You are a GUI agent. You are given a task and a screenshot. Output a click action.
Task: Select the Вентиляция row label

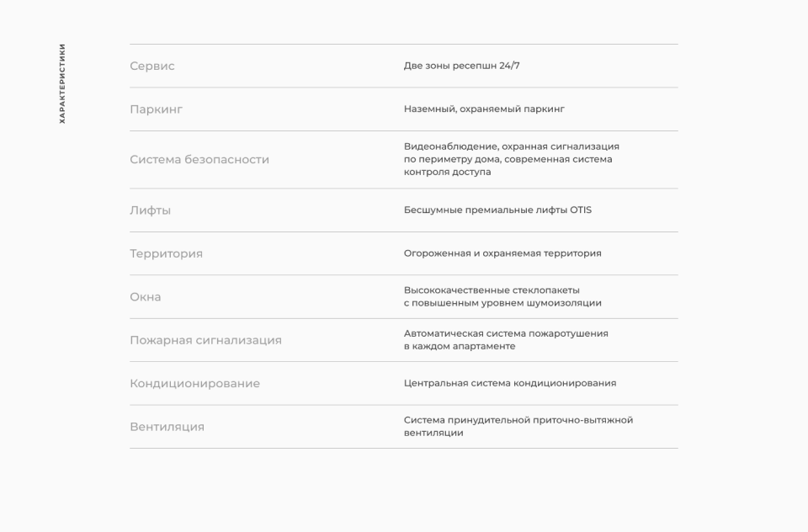click(167, 427)
